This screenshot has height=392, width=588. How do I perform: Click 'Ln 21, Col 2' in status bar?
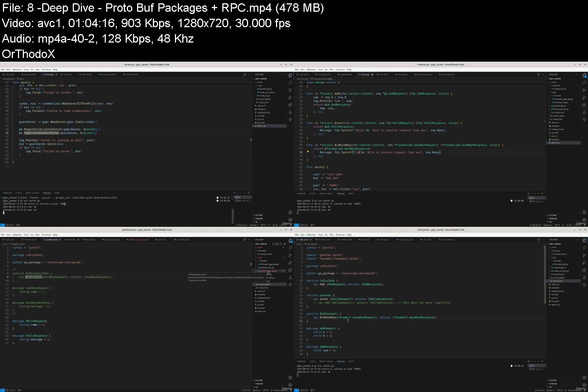coord(539,390)
